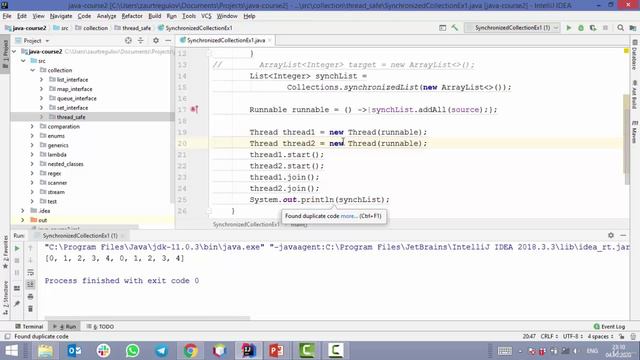Rerun program from Run panel green arrow
The image size is (640, 360).
click(17, 248)
